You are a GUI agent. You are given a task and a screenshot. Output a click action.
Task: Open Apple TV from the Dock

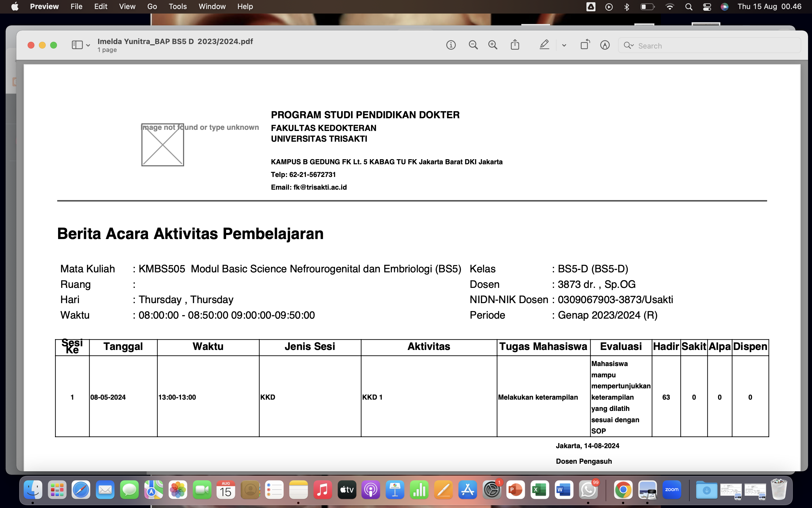coord(347,490)
